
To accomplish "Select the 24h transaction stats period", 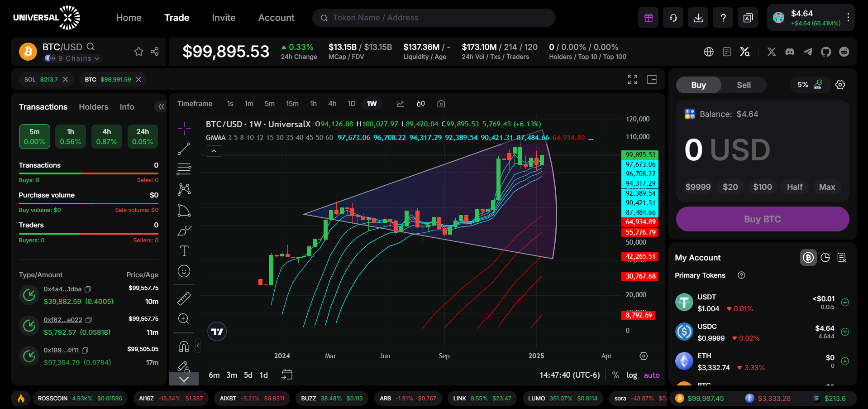I will coord(143,137).
